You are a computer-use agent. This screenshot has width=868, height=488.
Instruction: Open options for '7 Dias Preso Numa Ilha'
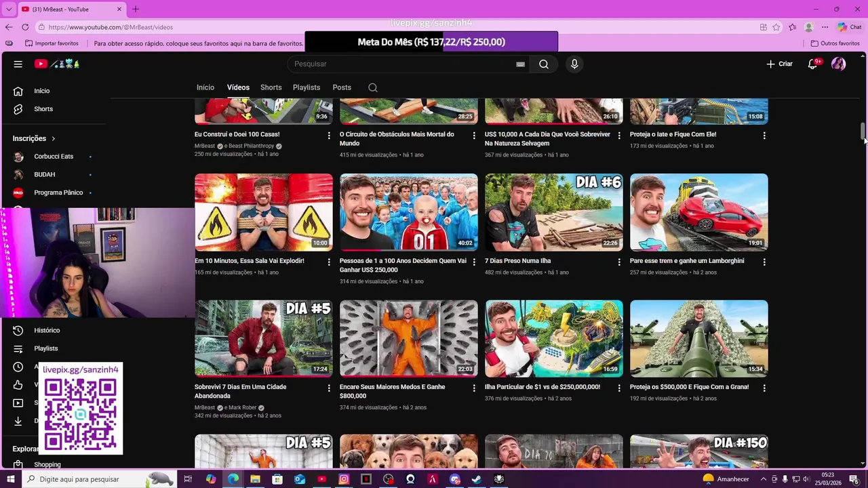click(x=619, y=262)
